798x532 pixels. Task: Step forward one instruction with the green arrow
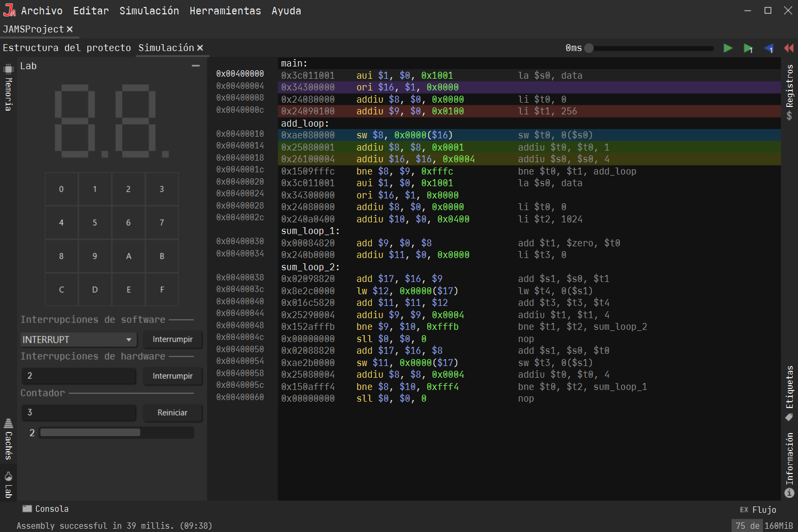(748, 48)
